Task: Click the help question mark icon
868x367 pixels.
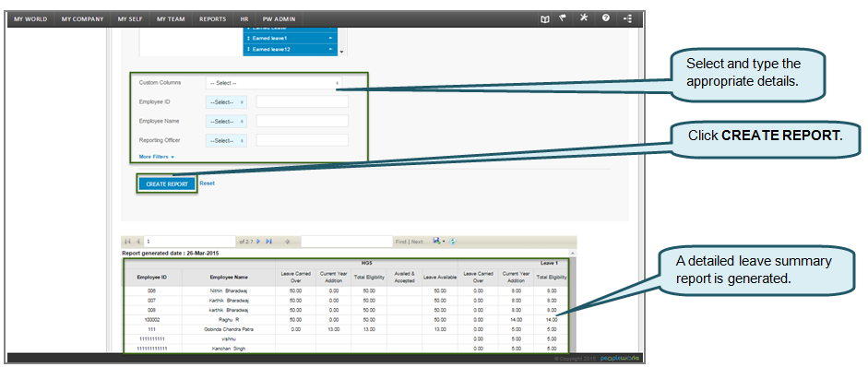Action: (606, 18)
